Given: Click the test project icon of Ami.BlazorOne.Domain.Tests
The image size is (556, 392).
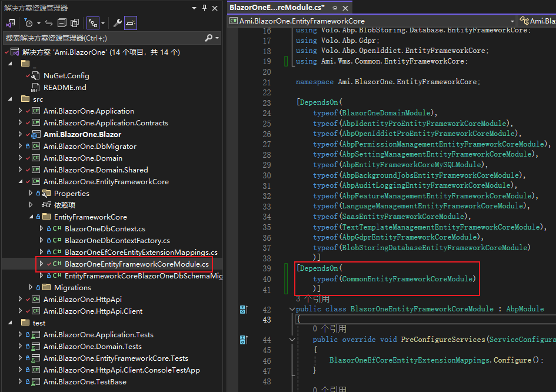Looking at the screenshot, I should (35, 347).
